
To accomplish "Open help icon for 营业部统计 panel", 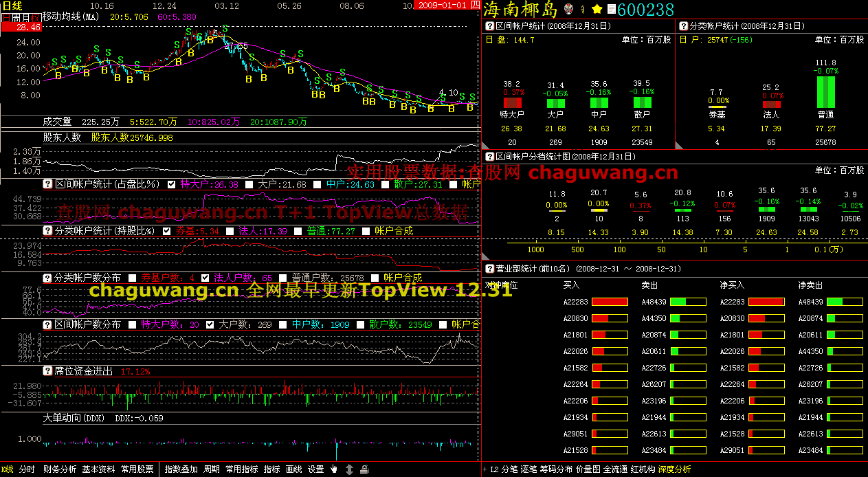I will (x=489, y=268).
